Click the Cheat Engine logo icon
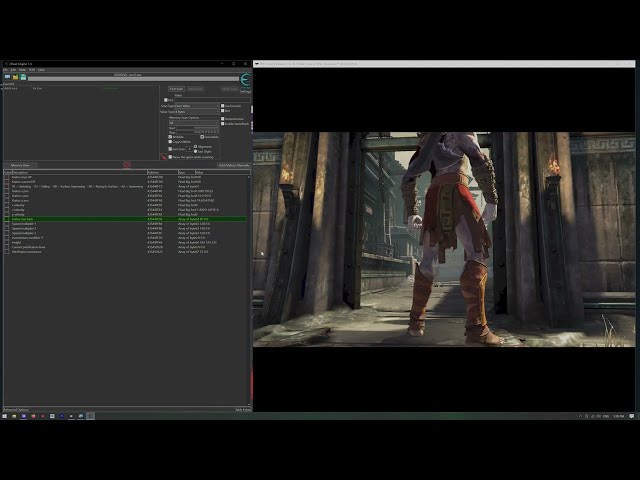 click(x=245, y=80)
